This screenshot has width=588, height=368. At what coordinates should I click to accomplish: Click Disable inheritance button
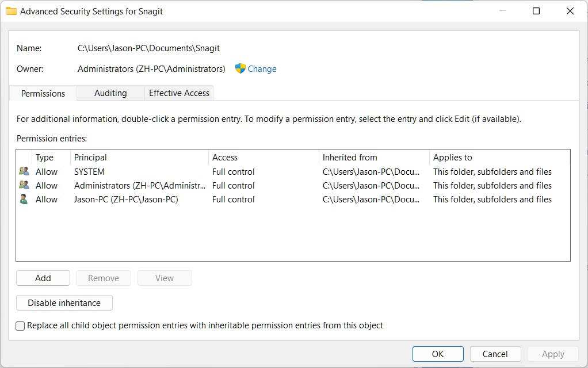pyautogui.click(x=64, y=303)
